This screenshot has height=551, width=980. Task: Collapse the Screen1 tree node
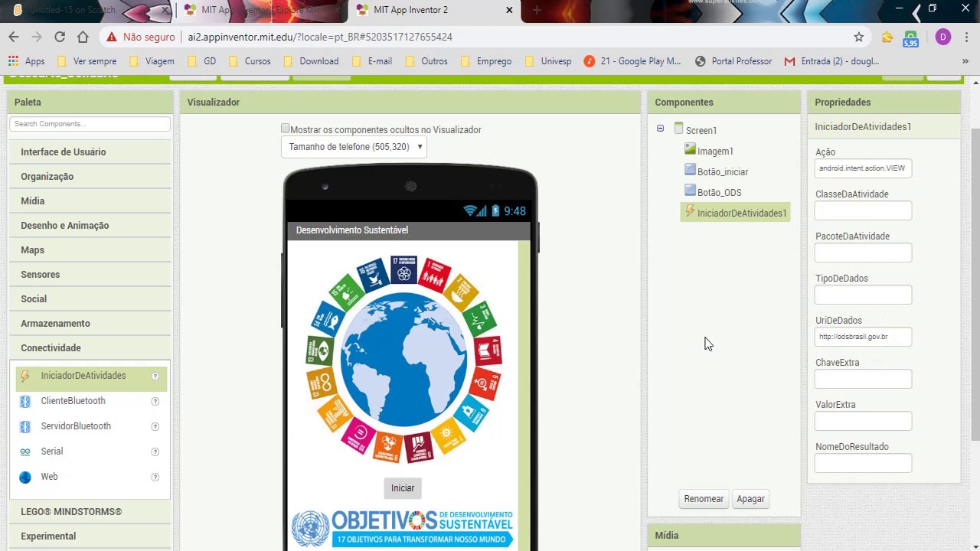(660, 129)
